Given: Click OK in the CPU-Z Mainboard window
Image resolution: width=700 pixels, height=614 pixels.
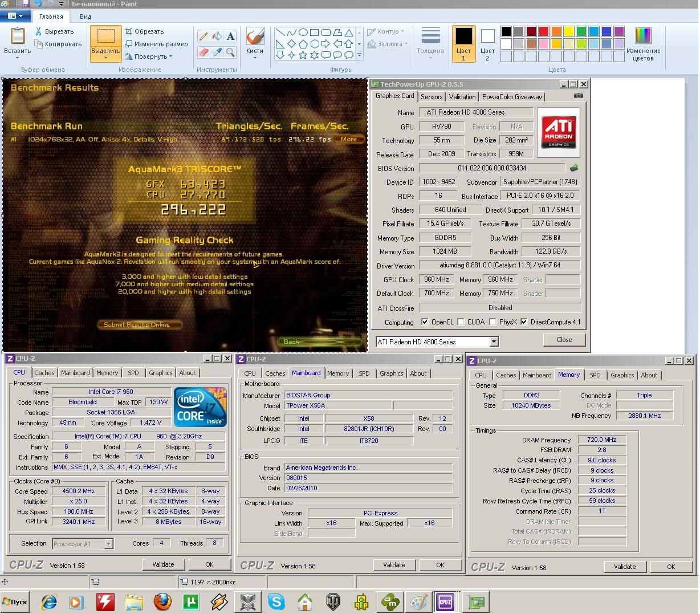Looking at the screenshot, I should [440, 565].
